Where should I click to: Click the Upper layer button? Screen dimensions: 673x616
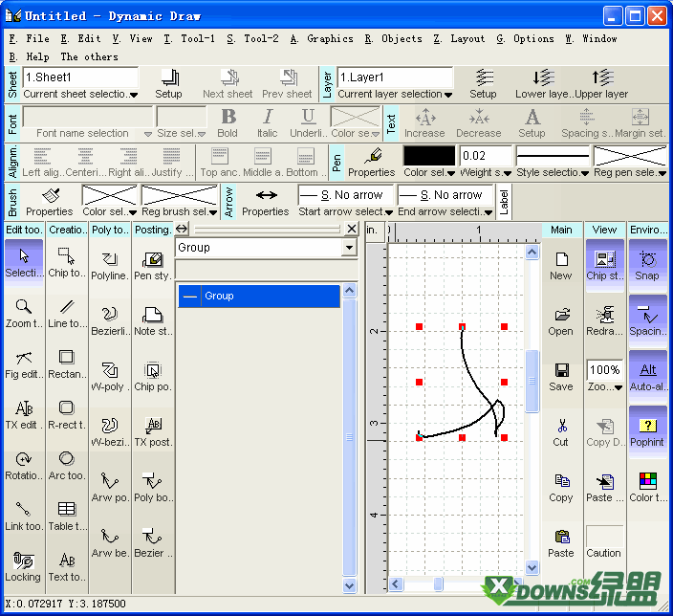pyautogui.click(x=601, y=84)
